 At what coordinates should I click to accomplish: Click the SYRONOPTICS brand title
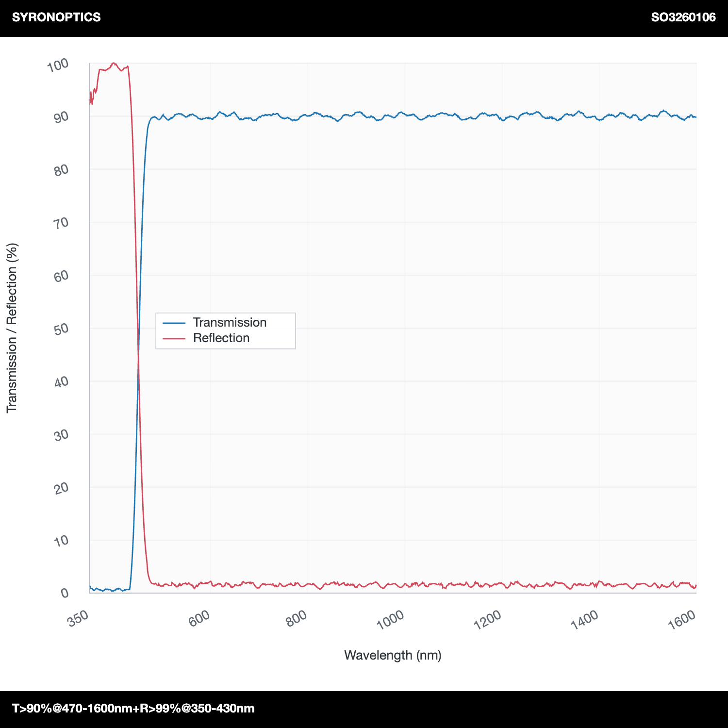(56, 17)
